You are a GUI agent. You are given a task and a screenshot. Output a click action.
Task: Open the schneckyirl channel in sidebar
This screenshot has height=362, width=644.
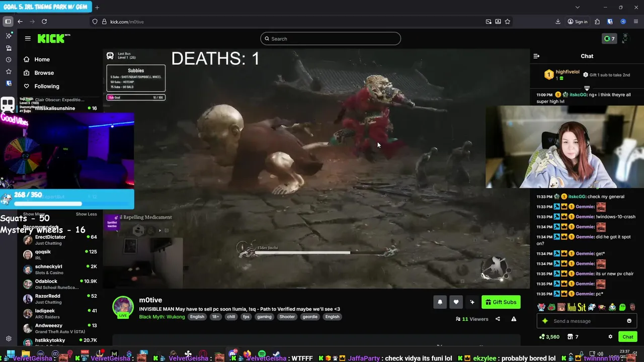tap(60, 269)
